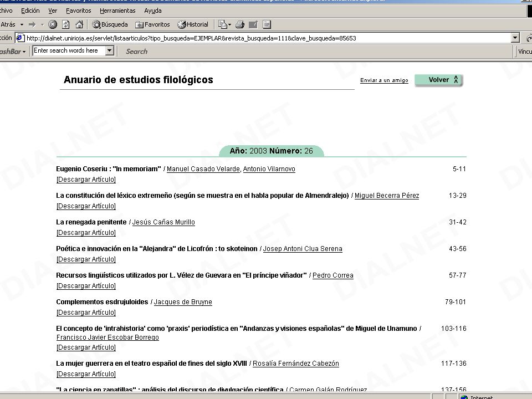Image resolution: width=532 pixels, height=399 pixels.
Task: Download the Alejandra de Licofrón article
Action: tap(86, 259)
